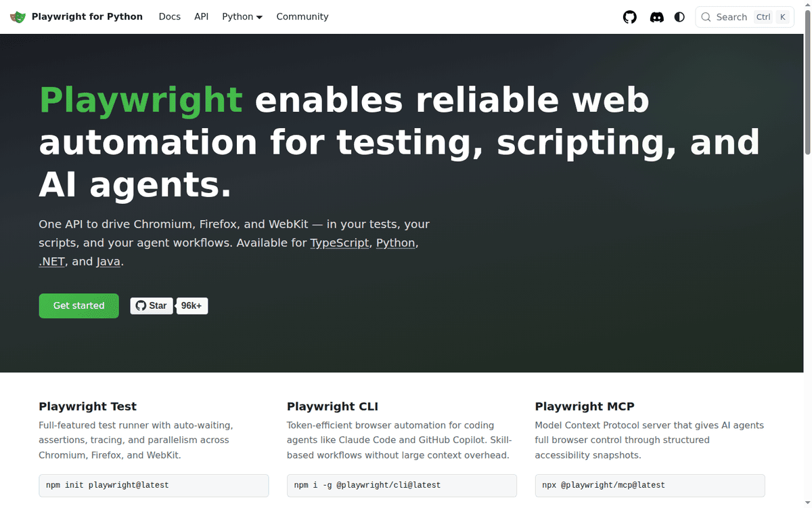
Task: Open the API menu item
Action: click(x=202, y=16)
